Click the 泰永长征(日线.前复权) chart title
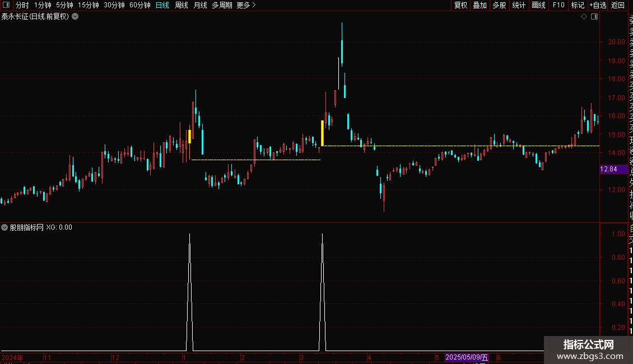The height and width of the screenshot is (364, 633). click(x=35, y=17)
